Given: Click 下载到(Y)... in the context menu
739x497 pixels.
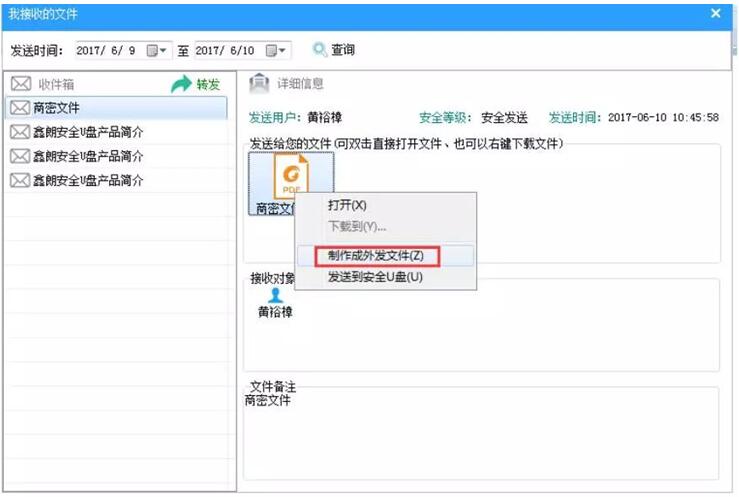Looking at the screenshot, I should (356, 227).
